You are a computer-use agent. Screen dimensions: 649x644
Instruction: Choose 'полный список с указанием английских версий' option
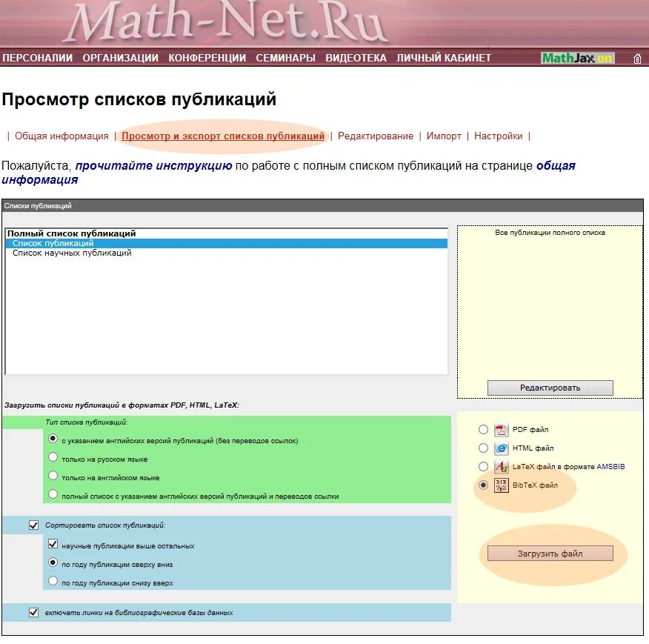[53, 494]
